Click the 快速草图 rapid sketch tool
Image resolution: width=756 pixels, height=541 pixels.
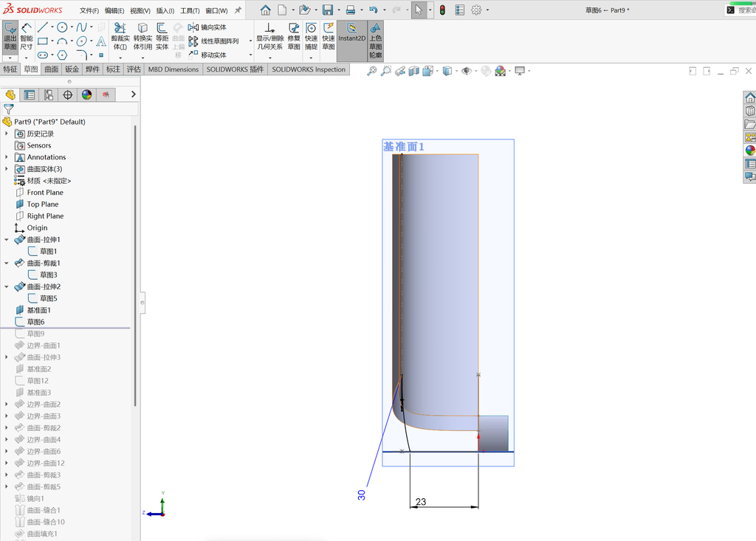pos(329,37)
